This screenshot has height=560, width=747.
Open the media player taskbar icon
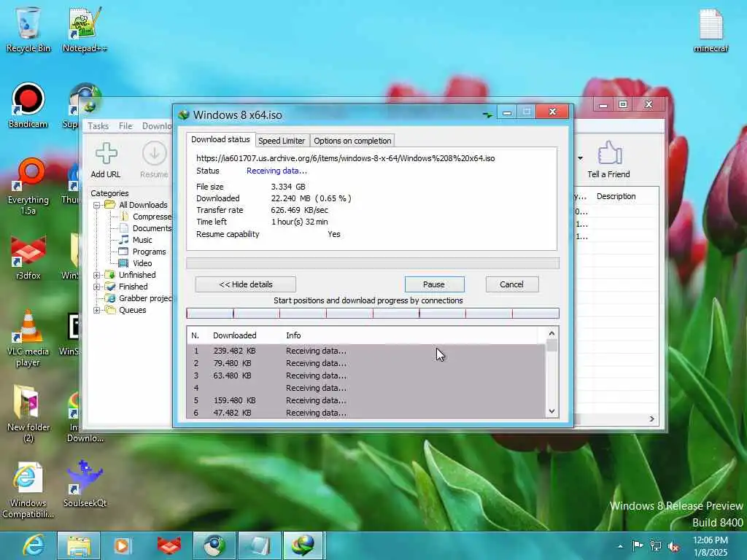(x=122, y=545)
